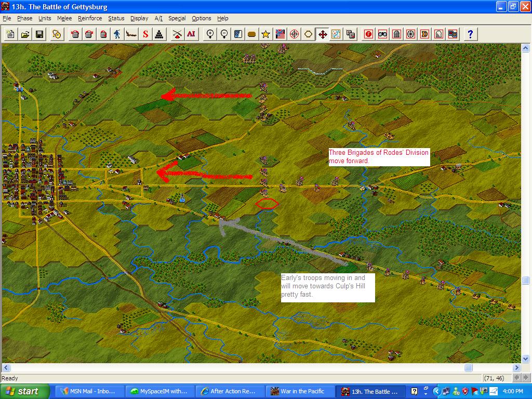Toggle the red circled F highlight icon

(x=368, y=34)
